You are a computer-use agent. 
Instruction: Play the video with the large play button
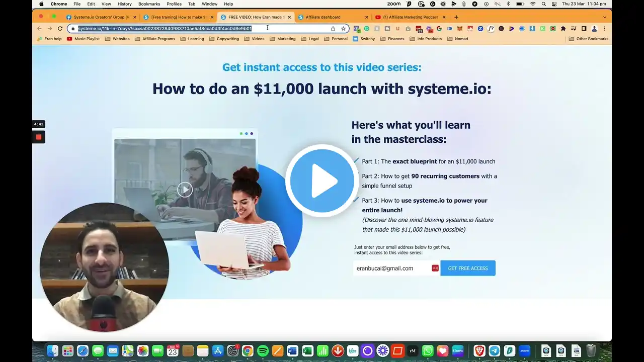click(x=322, y=180)
